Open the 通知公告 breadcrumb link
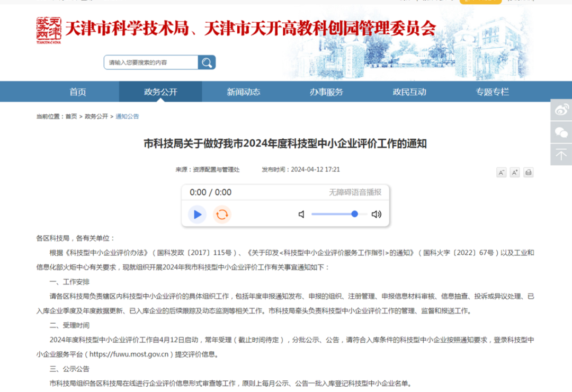 point(128,116)
